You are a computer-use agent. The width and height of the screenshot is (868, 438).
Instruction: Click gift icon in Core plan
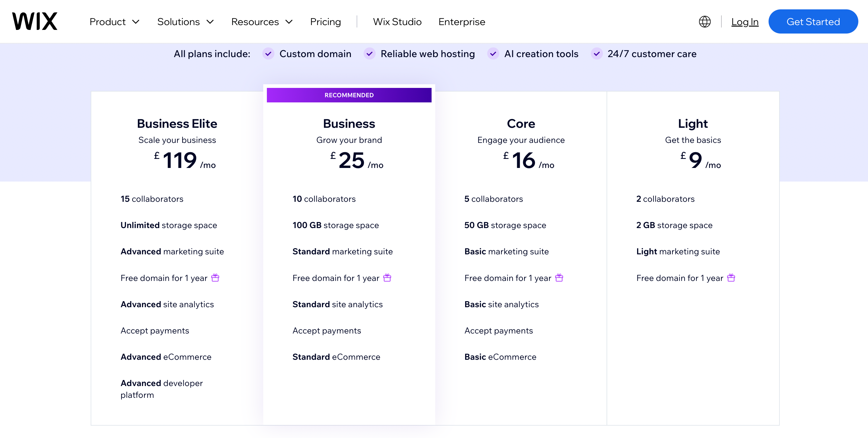[559, 278]
